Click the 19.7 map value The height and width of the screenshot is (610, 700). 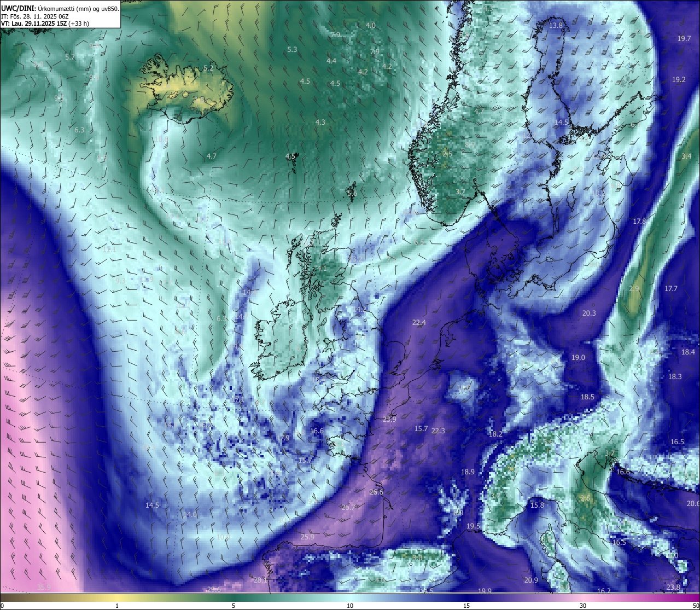[x=684, y=38]
